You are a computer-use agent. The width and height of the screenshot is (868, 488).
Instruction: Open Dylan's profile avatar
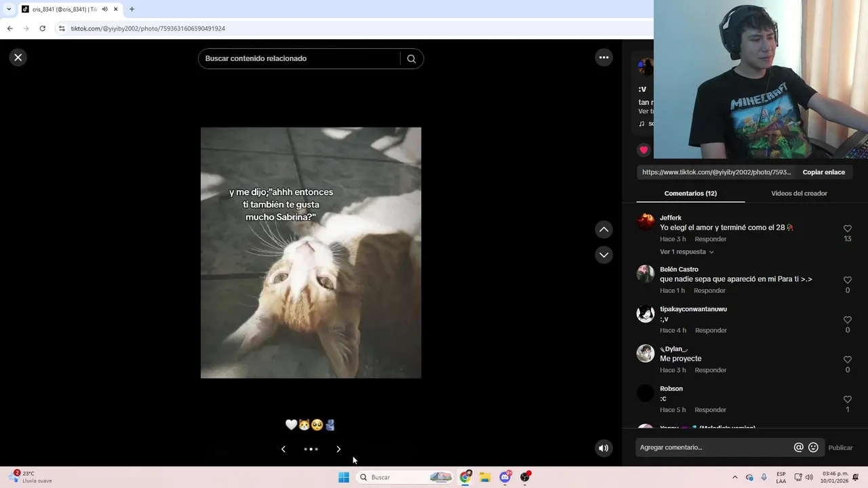coord(646,353)
